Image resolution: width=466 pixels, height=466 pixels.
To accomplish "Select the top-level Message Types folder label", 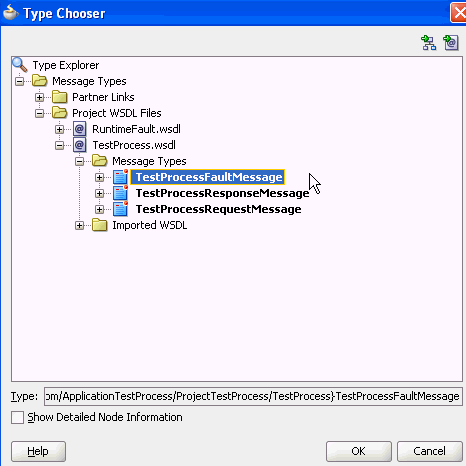I will (x=89, y=81).
